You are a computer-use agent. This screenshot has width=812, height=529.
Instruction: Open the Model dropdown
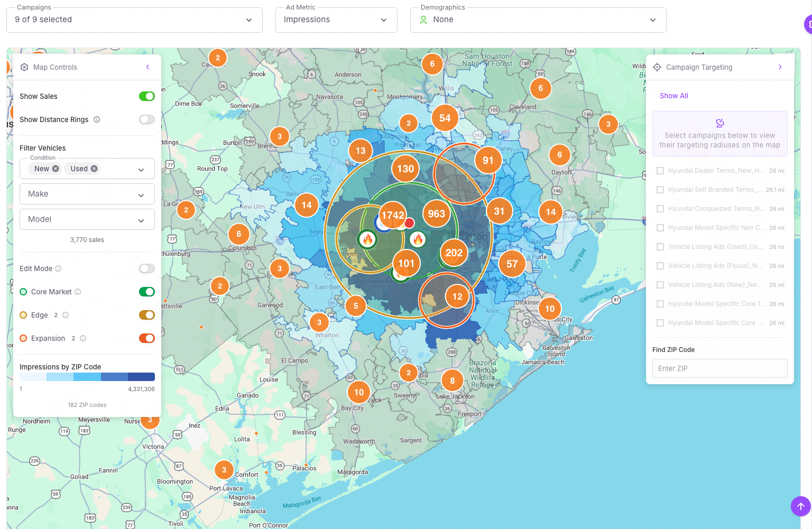(87, 219)
